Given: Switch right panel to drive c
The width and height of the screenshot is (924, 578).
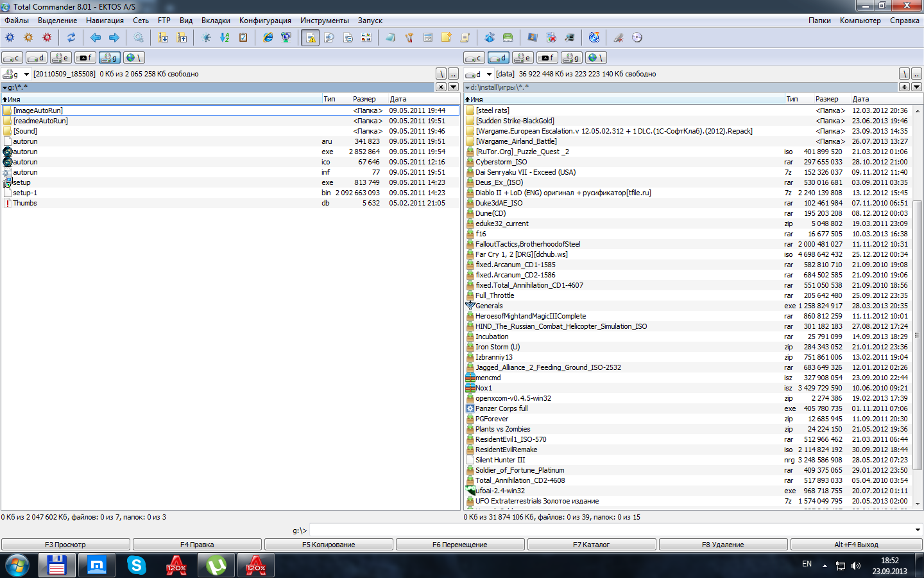Looking at the screenshot, I should pyautogui.click(x=474, y=58).
